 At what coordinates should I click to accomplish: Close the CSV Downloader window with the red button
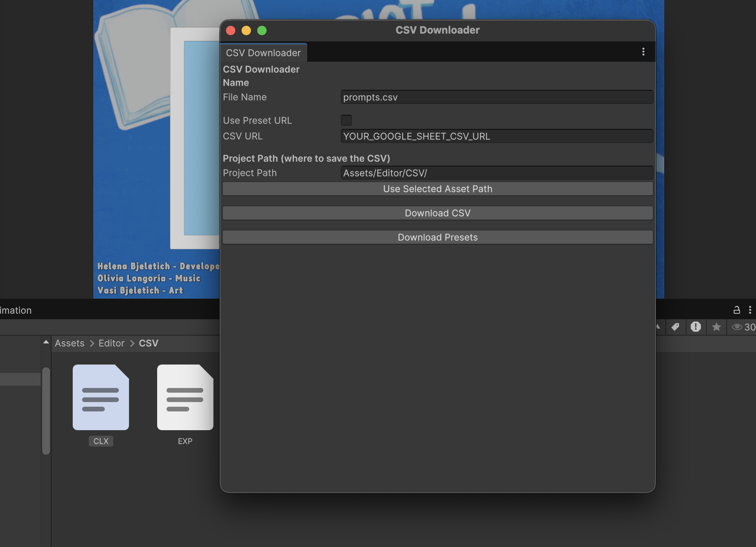pos(231,30)
